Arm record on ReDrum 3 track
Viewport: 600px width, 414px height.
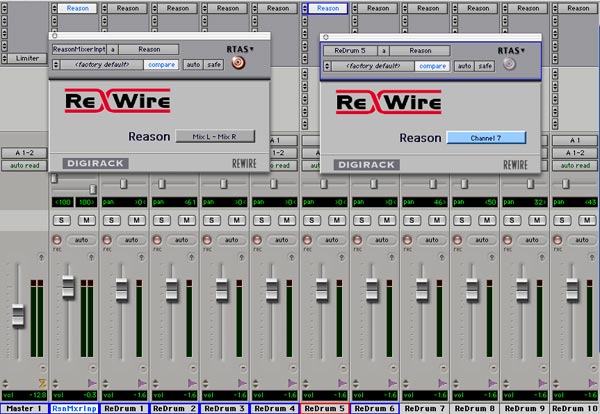tap(207, 240)
